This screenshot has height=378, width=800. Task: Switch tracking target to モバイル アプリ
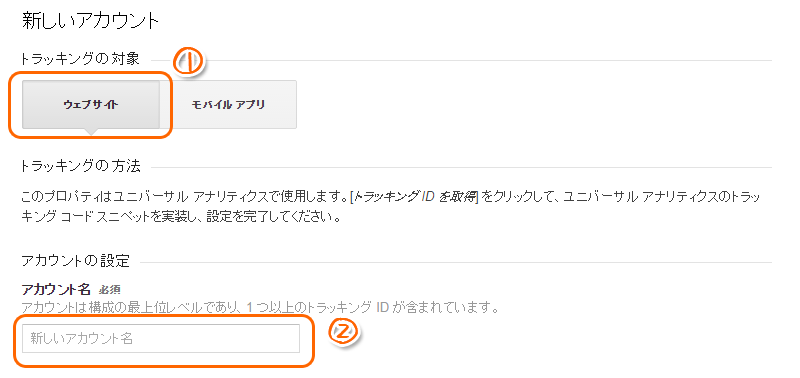[228, 105]
